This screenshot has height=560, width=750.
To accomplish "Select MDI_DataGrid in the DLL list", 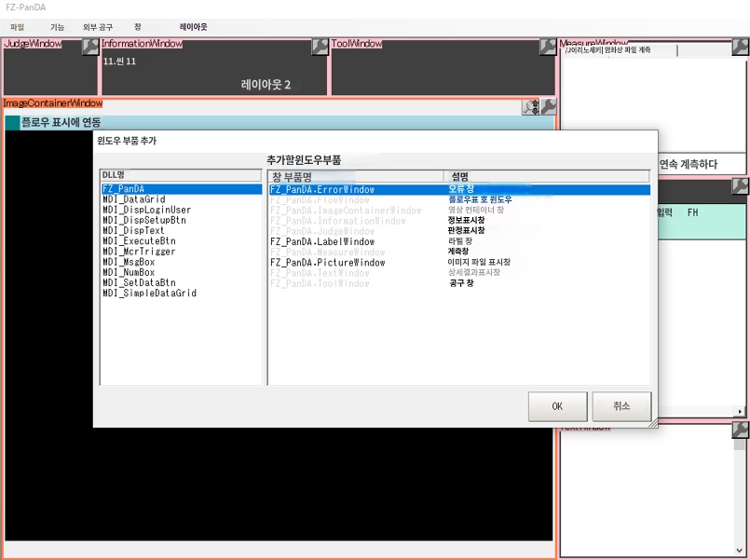I will [134, 199].
